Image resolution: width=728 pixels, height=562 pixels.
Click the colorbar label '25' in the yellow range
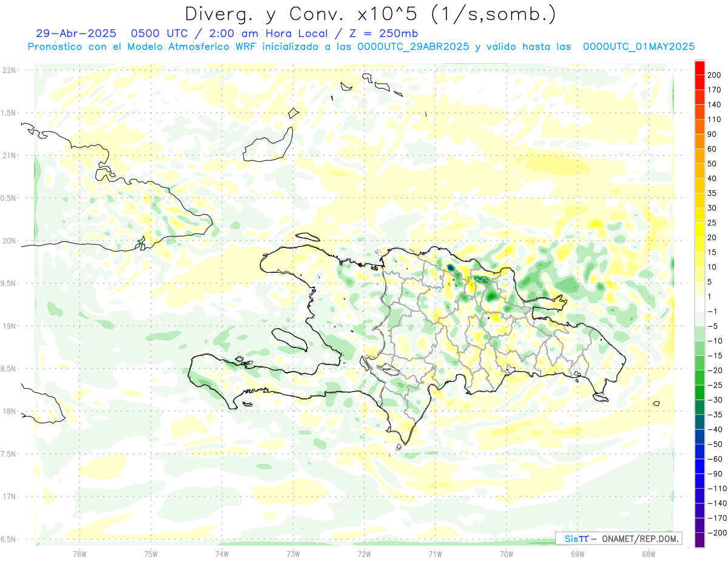tap(713, 222)
